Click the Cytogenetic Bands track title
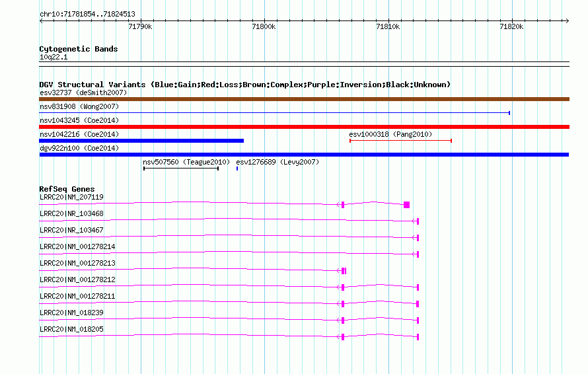 [x=79, y=49]
